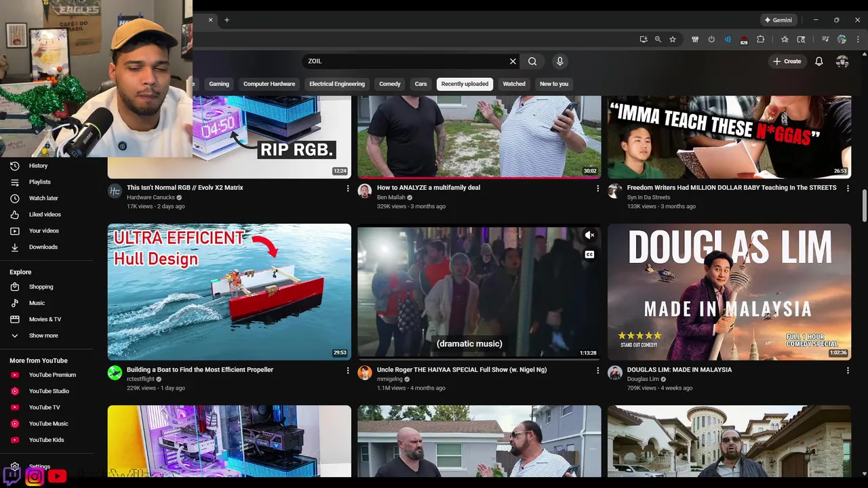Open options for Douglas Lim video
The image size is (868, 488).
coord(848,371)
